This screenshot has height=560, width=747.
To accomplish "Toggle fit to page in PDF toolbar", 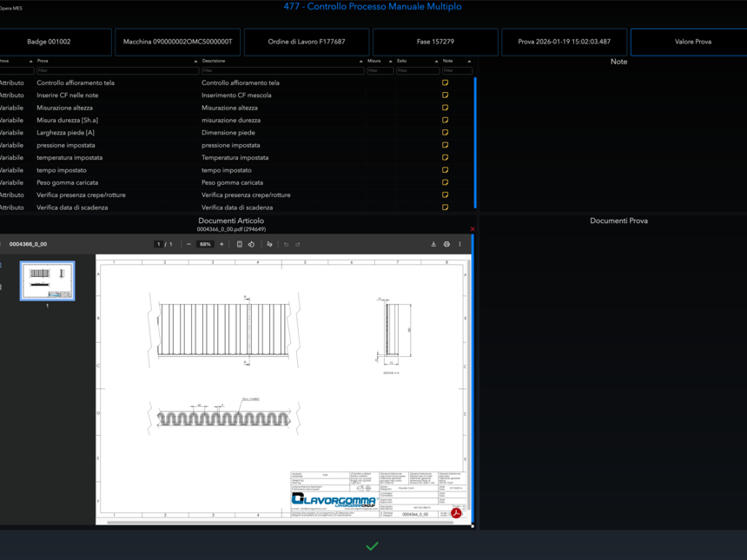I will pyautogui.click(x=240, y=245).
